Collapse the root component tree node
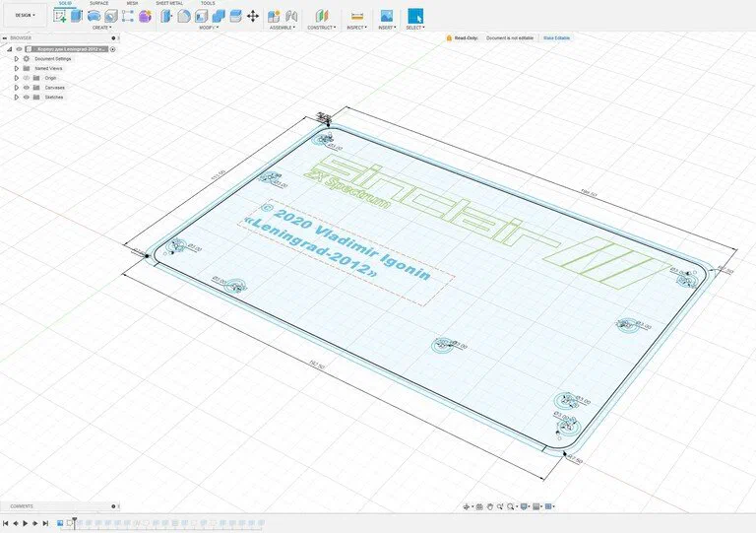This screenshot has width=756, height=533. (x=9, y=49)
